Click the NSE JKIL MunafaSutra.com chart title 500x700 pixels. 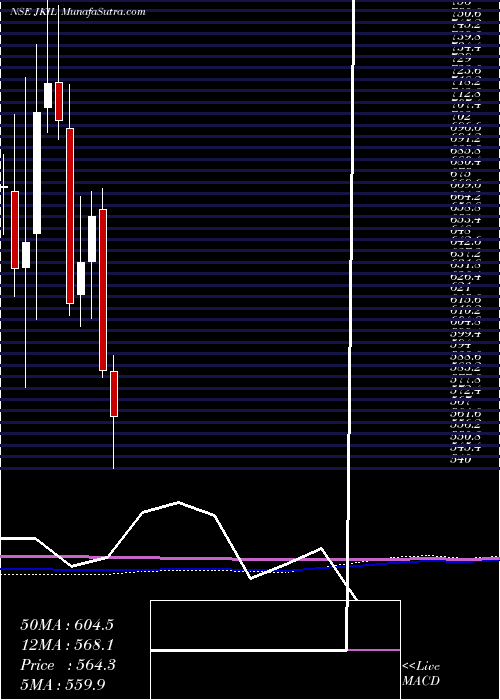[78, 12]
